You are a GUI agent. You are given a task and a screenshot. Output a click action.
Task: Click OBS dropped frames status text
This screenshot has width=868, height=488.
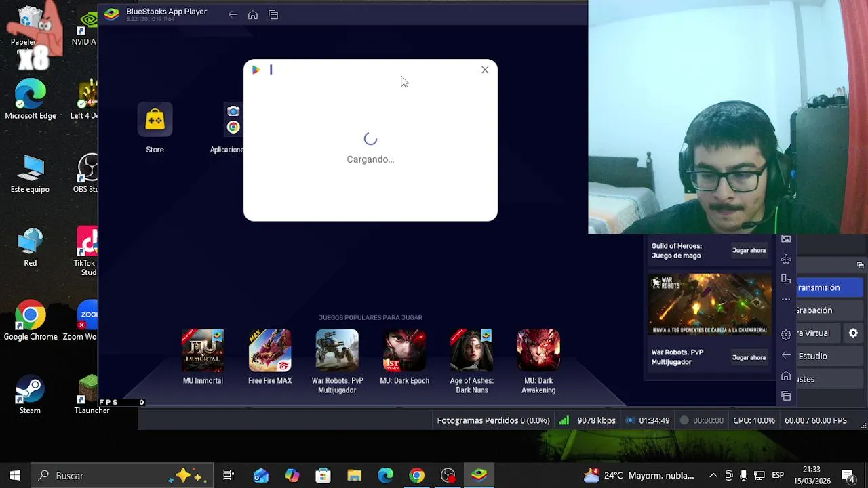(x=493, y=420)
